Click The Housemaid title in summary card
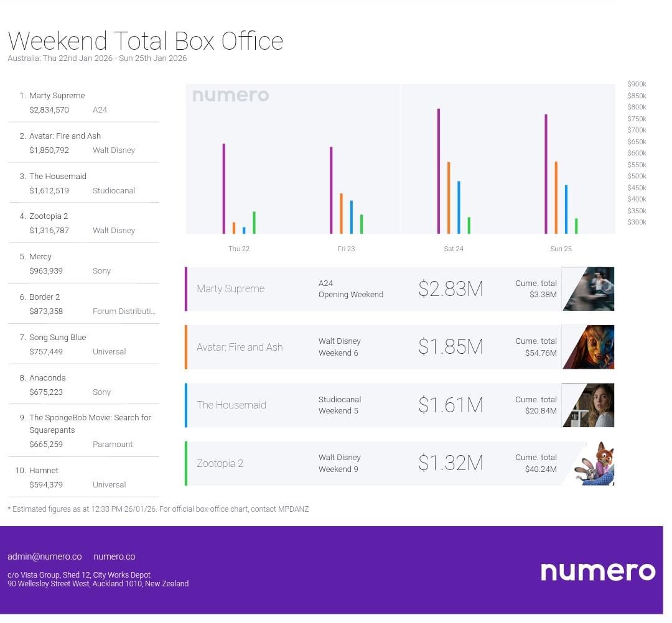Viewport: 672px width, 623px height. tap(231, 405)
